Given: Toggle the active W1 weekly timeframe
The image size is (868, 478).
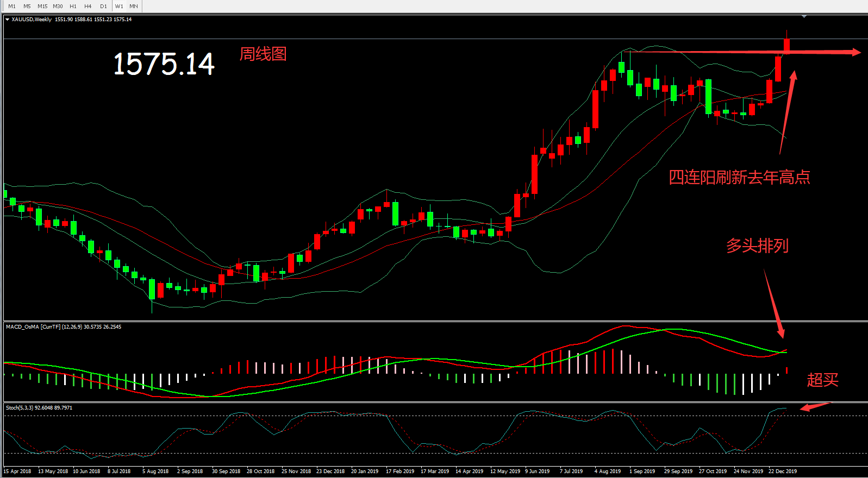Looking at the screenshot, I should coord(119,7).
